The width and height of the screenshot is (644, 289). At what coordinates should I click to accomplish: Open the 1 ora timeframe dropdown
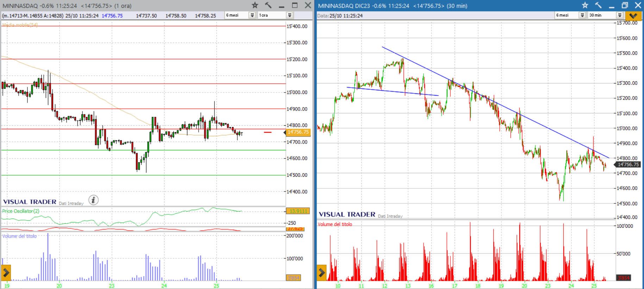pos(289,15)
